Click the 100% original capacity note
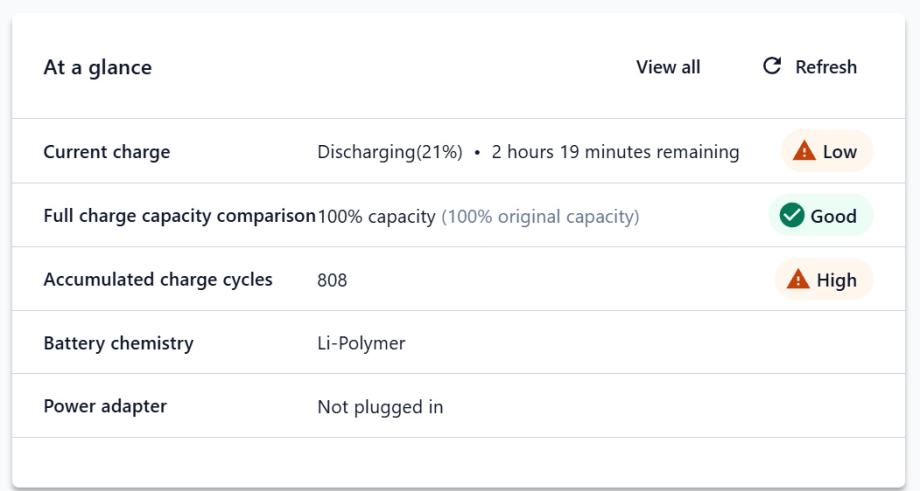Screen dimensions: 920x491 540,216
